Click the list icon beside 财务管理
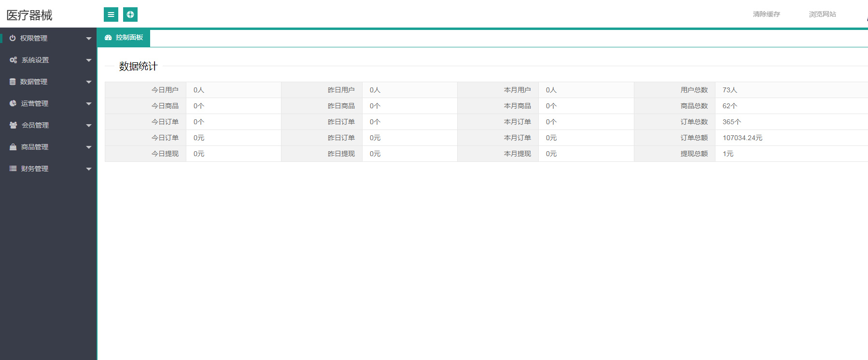This screenshot has width=868, height=360. [x=13, y=169]
